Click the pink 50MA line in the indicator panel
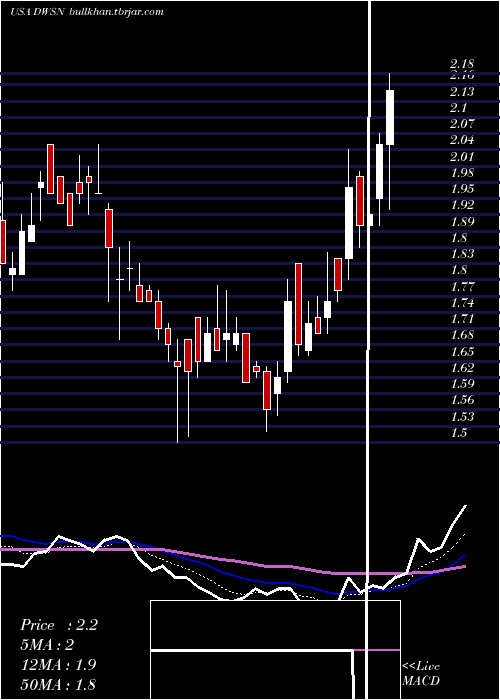This screenshot has height=700, width=500. coord(232,560)
